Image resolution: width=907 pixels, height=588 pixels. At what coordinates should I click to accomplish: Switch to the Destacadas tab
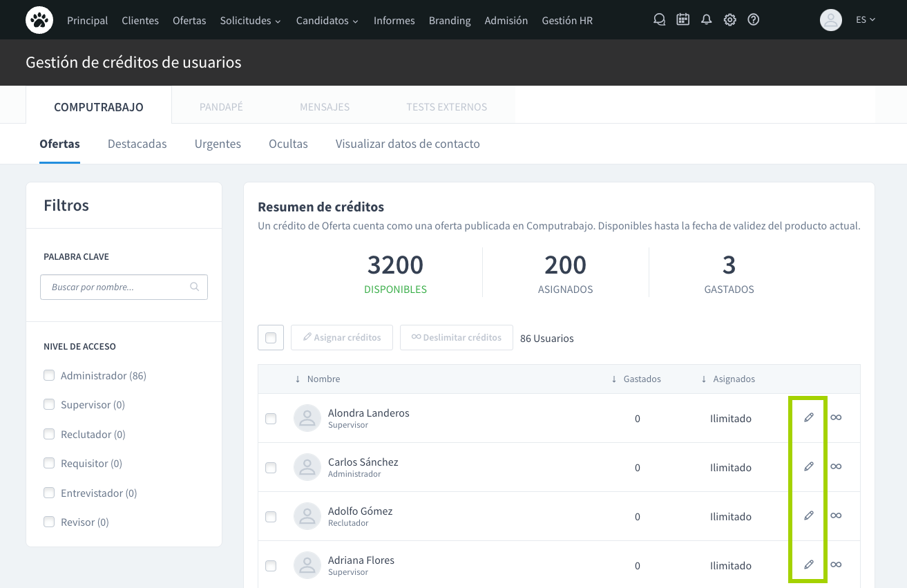[x=137, y=144]
